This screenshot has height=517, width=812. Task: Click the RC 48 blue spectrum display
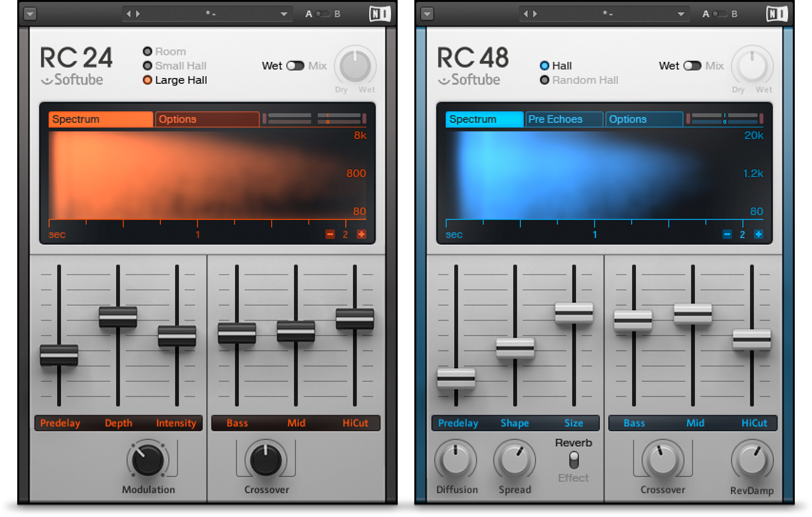coord(605,175)
